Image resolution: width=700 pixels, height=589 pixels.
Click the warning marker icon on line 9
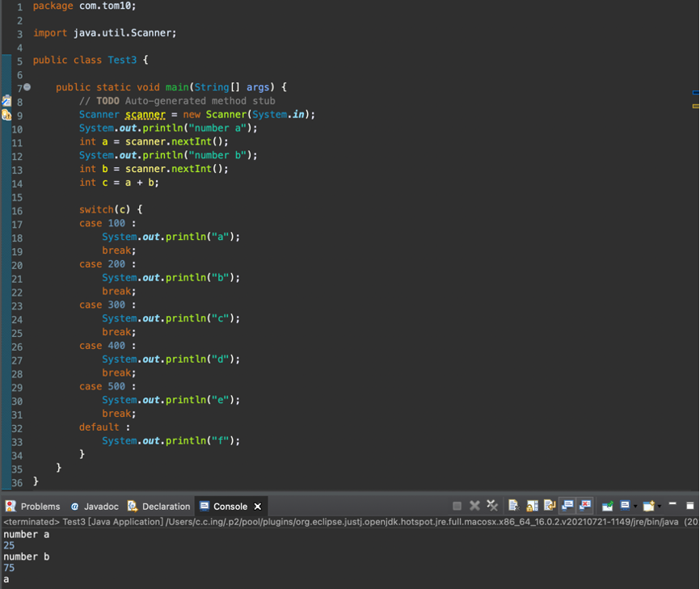(x=6, y=115)
